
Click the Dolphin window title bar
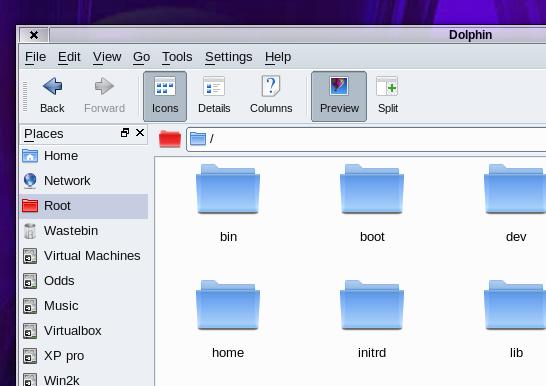(298, 35)
